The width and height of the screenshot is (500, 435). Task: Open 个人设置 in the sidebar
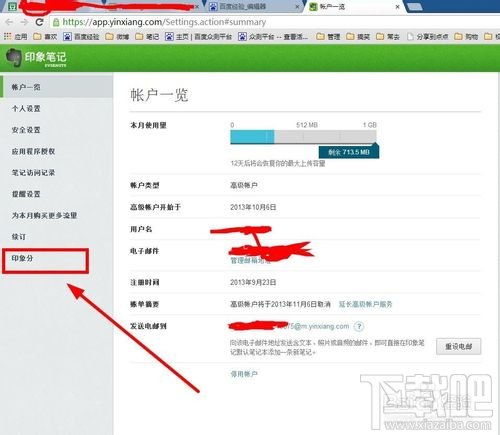point(26,108)
